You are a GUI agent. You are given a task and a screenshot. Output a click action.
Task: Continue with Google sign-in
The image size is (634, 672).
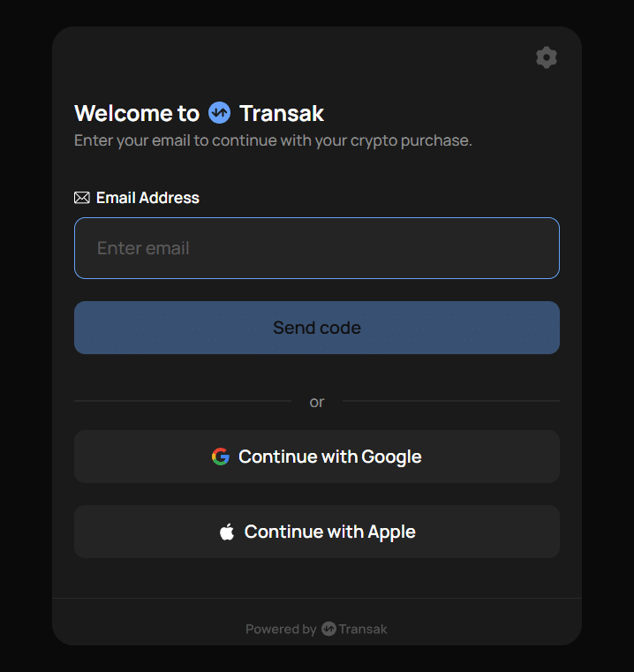tap(317, 457)
